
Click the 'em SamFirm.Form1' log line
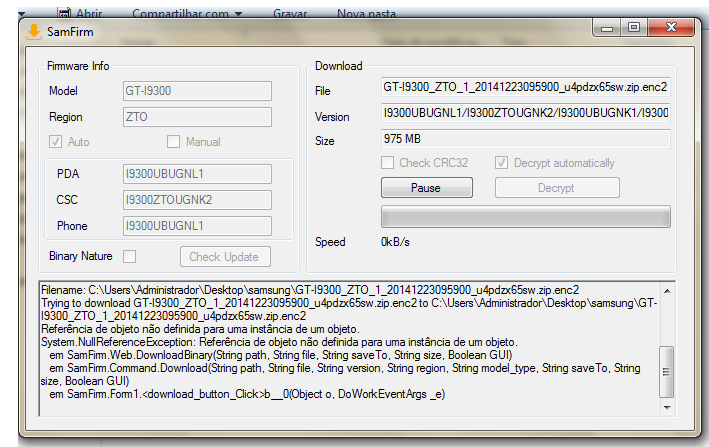[x=247, y=395]
